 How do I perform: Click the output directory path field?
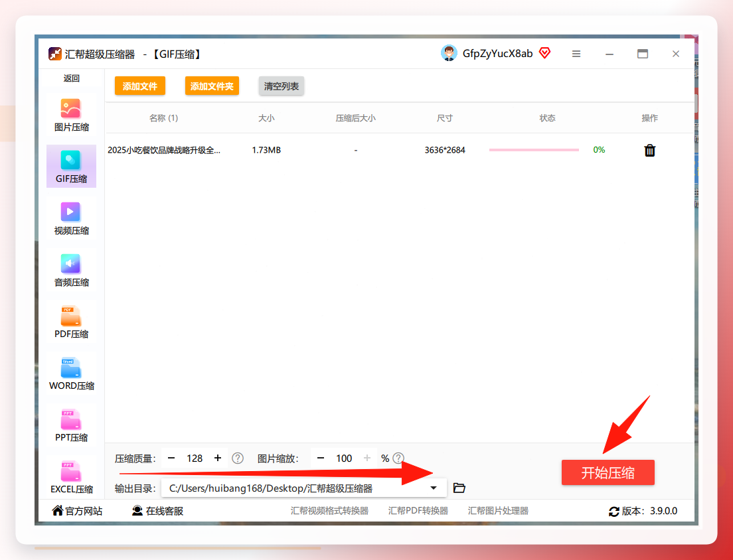[304, 488]
